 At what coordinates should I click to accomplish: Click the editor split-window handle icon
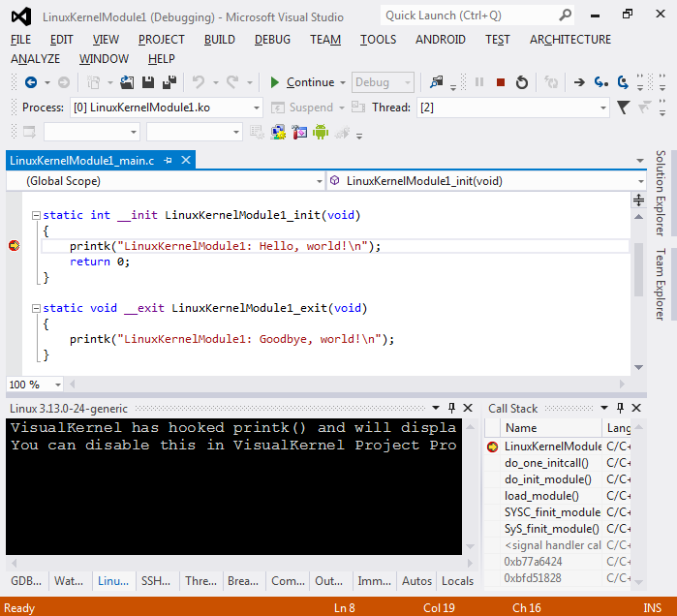(x=638, y=200)
